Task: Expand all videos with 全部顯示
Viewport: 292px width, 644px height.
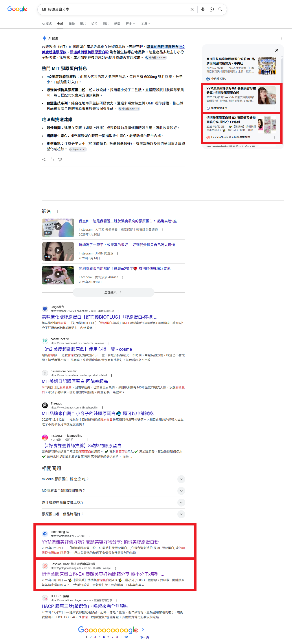Action: 113,292
